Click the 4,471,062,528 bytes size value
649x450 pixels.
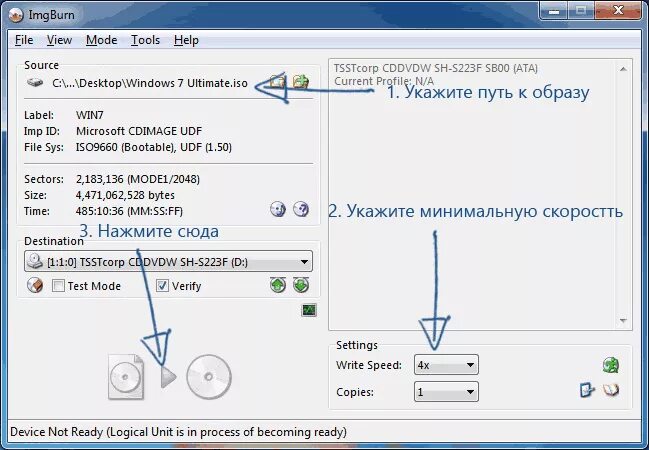click(x=125, y=195)
